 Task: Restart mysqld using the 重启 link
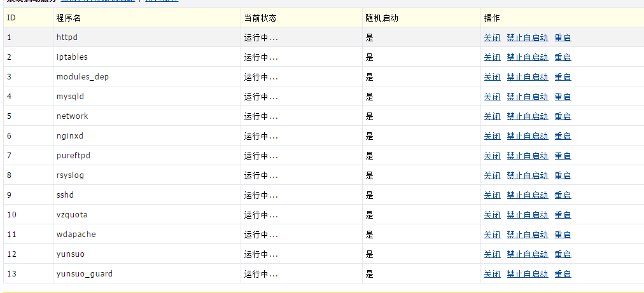pos(563,97)
